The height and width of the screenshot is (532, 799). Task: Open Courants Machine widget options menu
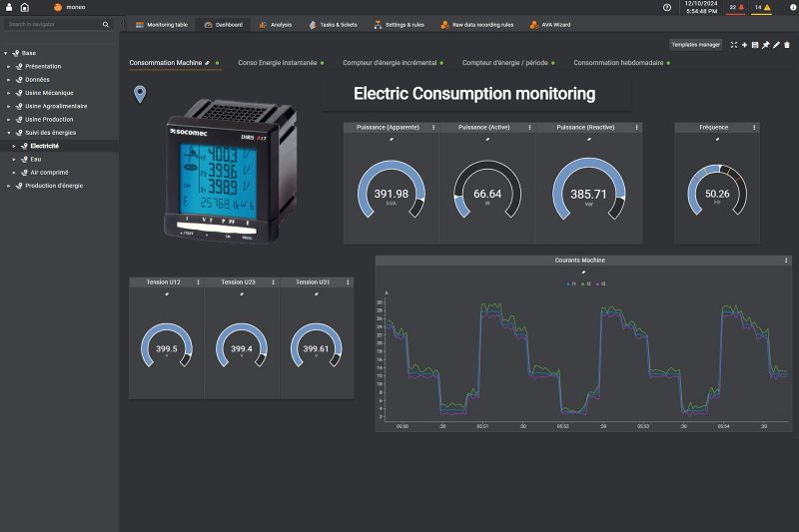(787, 261)
